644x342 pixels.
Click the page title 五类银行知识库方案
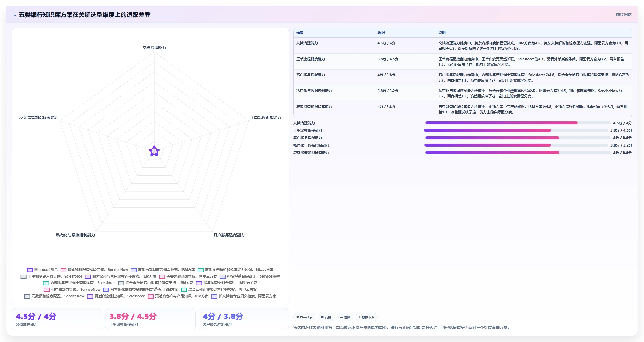click(x=84, y=15)
